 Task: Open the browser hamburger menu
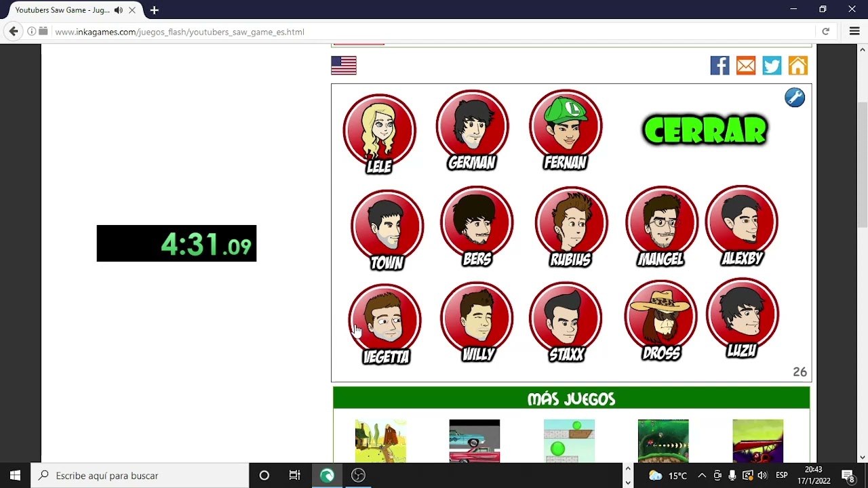854,31
